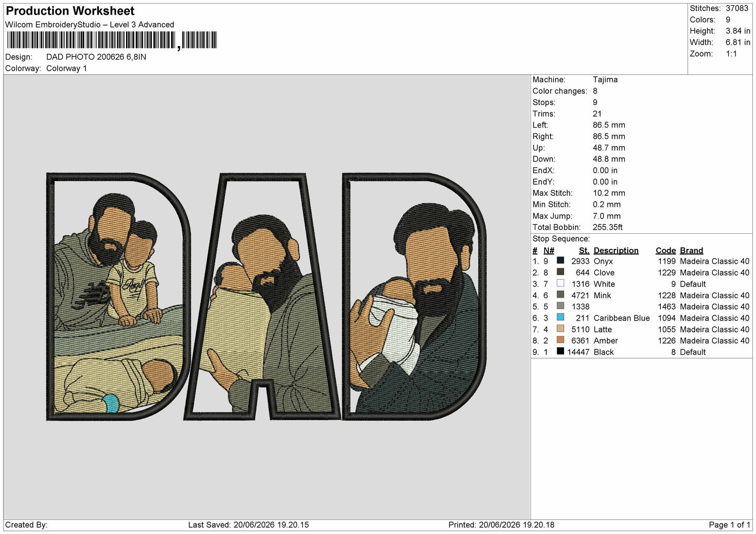The height and width of the screenshot is (534, 756).
Task: Click the Machine value Tajima
Action: click(605, 79)
